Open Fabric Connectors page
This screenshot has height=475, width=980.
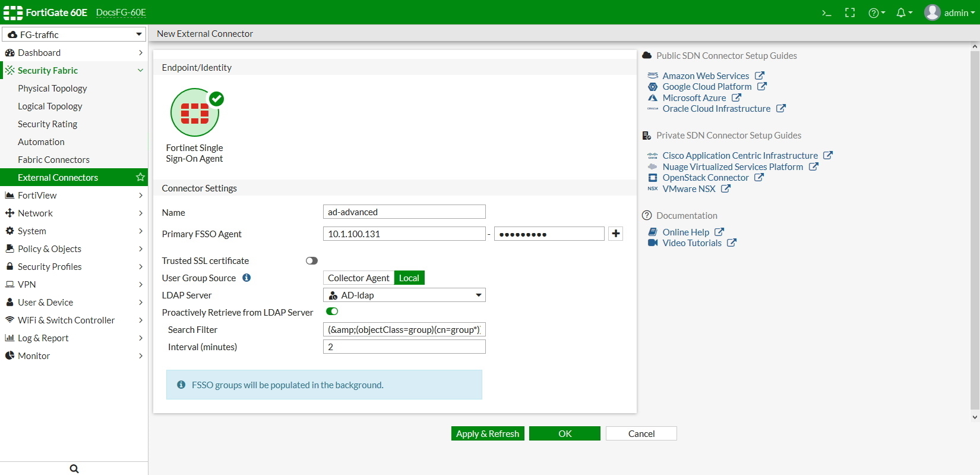(x=53, y=159)
